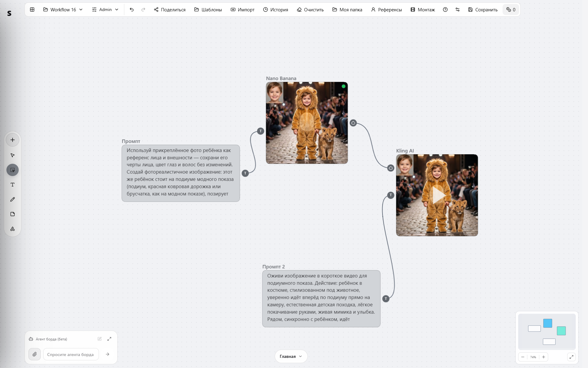588x368 pixels.
Task: Select the pointer cursor tool
Action: pyautogui.click(x=13, y=155)
